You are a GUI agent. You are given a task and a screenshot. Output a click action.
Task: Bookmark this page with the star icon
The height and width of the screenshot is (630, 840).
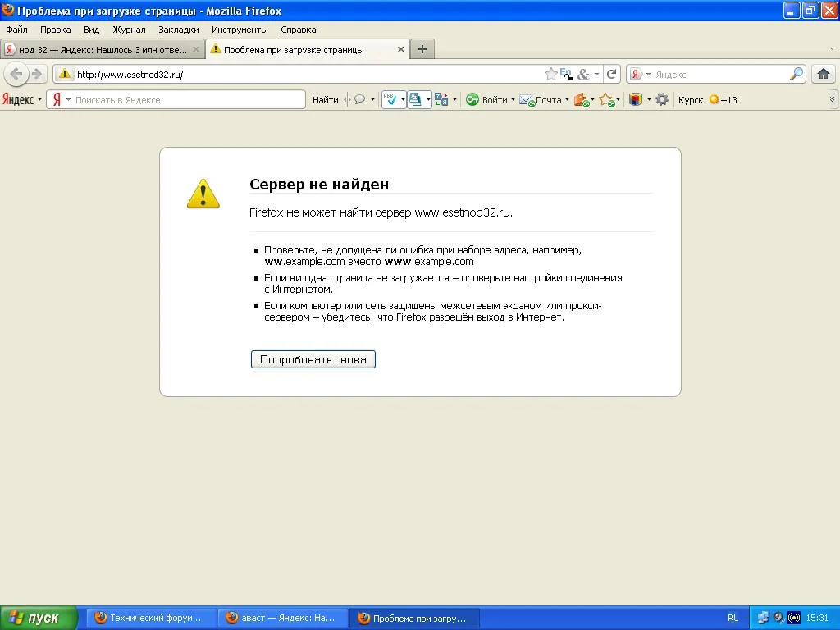point(550,74)
